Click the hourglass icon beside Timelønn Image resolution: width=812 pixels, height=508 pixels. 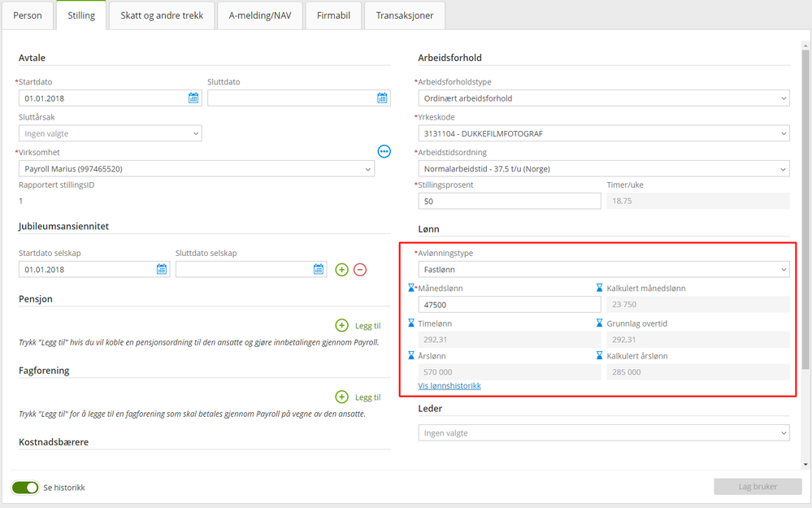(411, 323)
